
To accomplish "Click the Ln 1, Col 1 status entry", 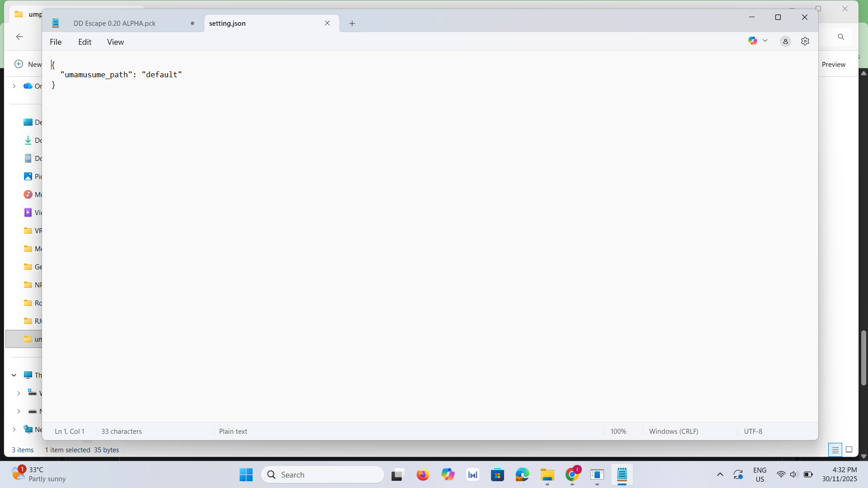I will click(70, 432).
